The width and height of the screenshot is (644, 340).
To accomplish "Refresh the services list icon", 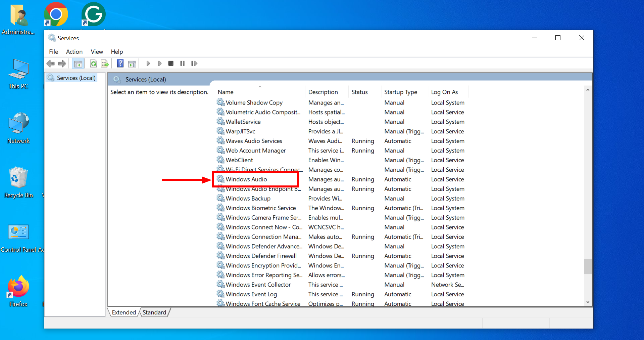I will click(x=93, y=63).
